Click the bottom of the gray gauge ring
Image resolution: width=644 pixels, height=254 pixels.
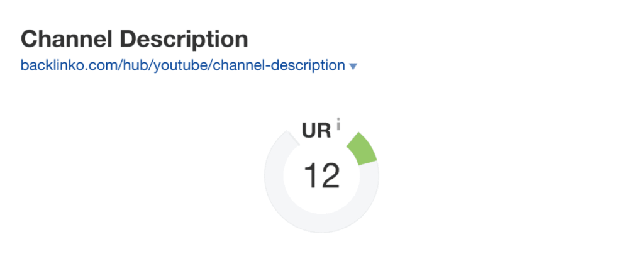(x=321, y=224)
